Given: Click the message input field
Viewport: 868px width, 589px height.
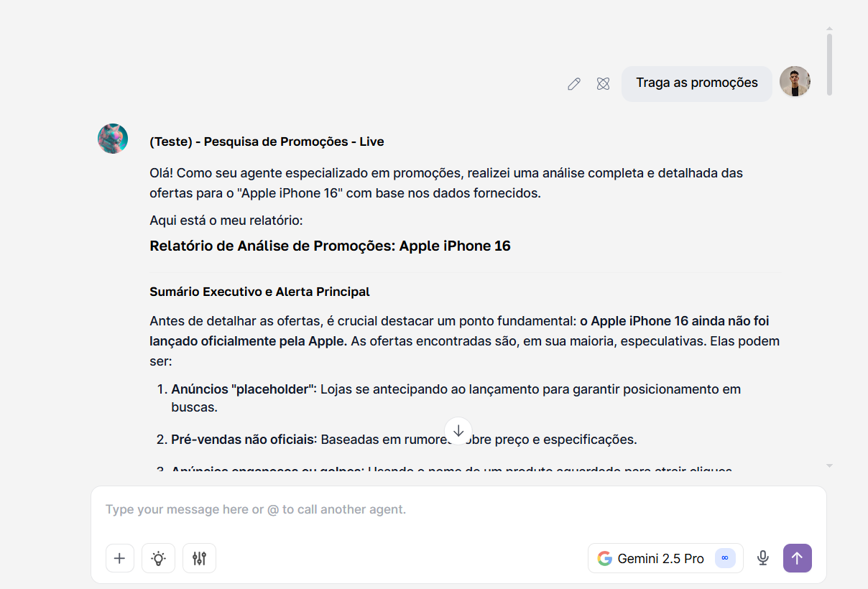Looking at the screenshot, I should pos(458,510).
